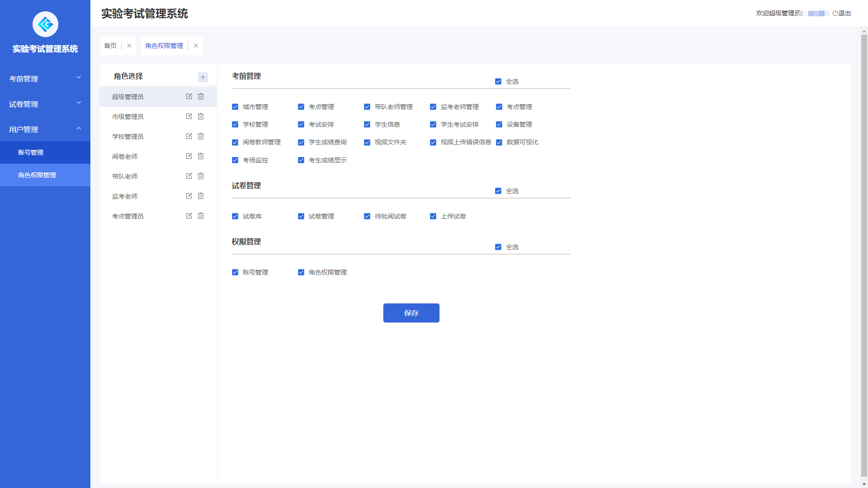Delete the 学校管理员 role

point(201,136)
